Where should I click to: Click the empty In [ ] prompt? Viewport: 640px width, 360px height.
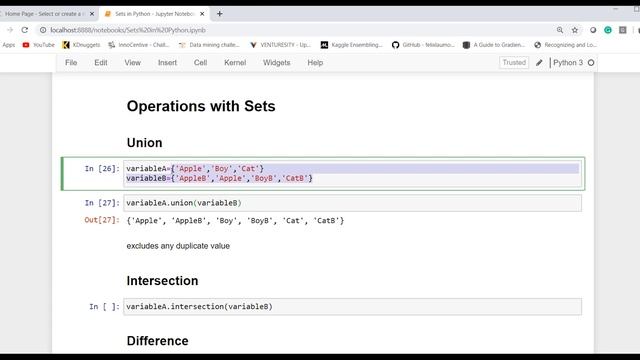tap(104, 307)
